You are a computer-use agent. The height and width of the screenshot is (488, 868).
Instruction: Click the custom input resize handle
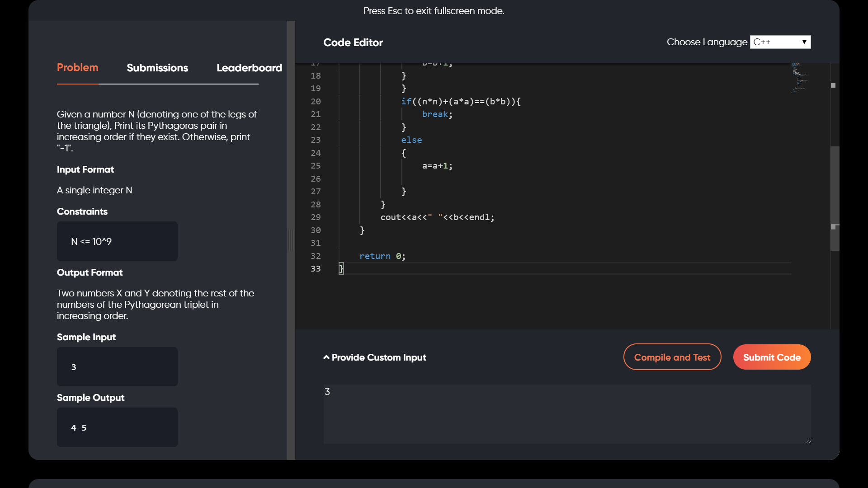pyautogui.click(x=808, y=441)
